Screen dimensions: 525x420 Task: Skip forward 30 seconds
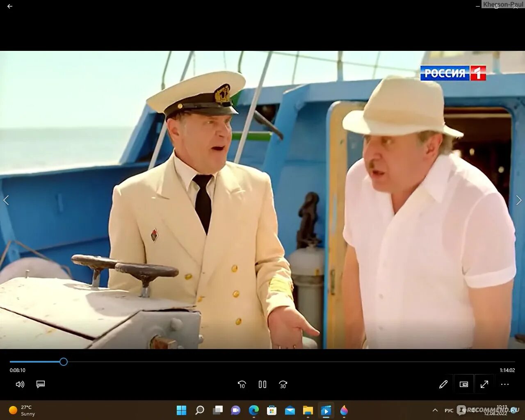pyautogui.click(x=283, y=384)
